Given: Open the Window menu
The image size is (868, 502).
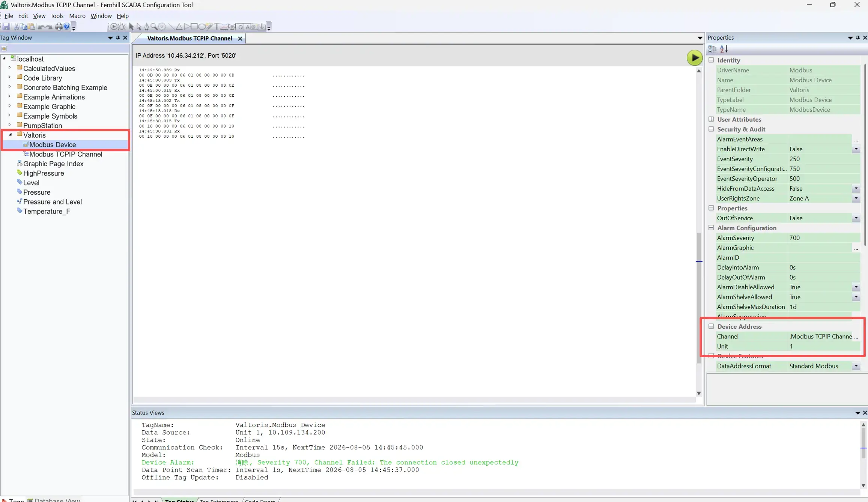Looking at the screenshot, I should point(101,16).
